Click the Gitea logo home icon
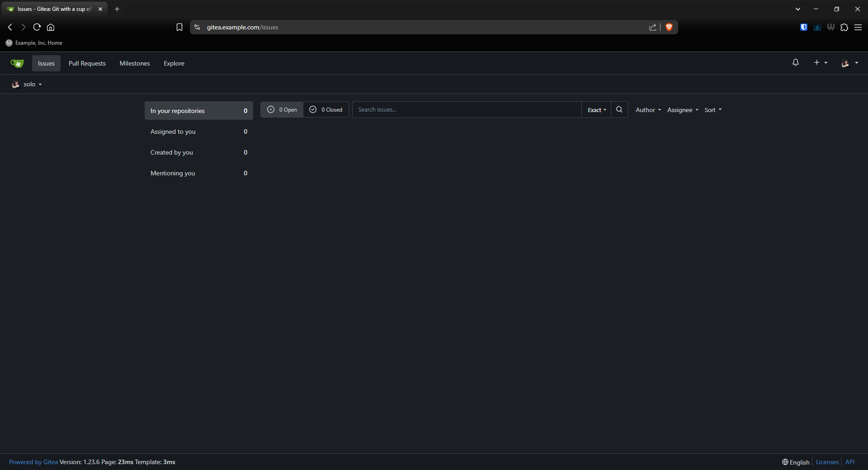Viewport: 868px width, 470px height. click(17, 63)
